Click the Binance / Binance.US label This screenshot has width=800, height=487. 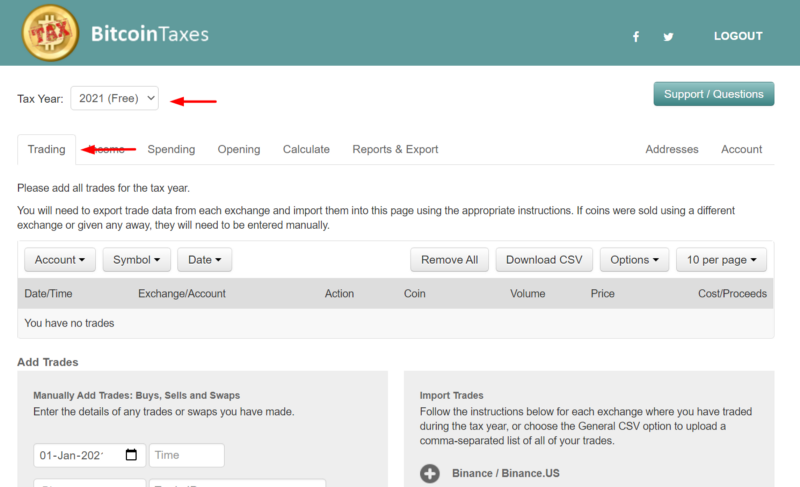506,473
